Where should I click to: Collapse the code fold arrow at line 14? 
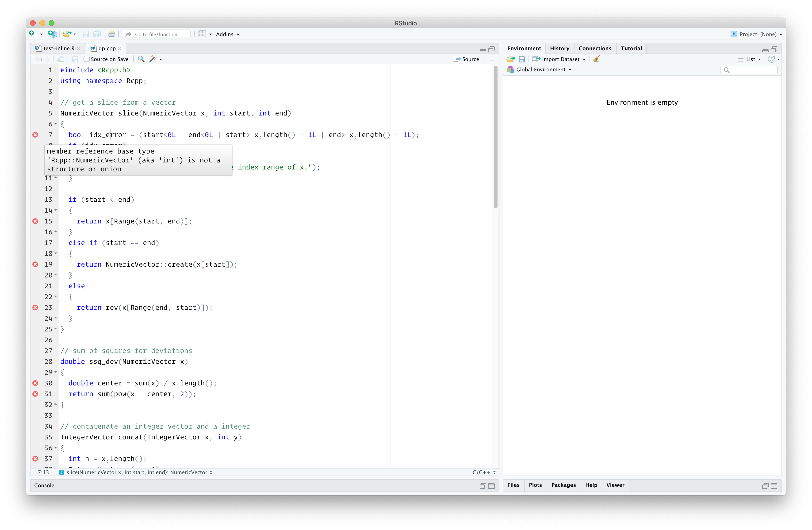click(56, 210)
